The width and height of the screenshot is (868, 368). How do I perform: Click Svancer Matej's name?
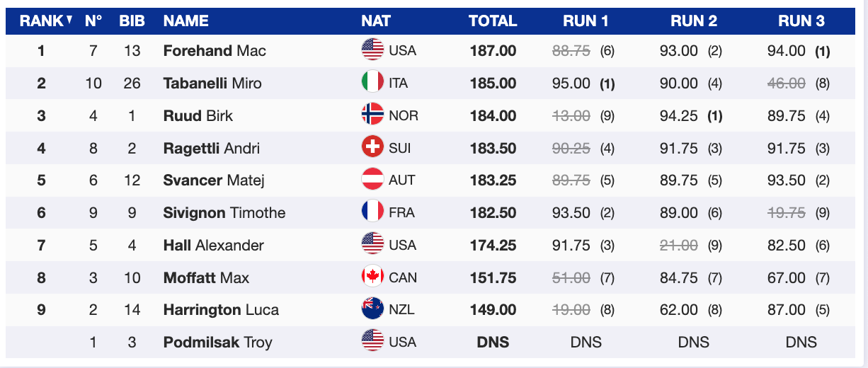pos(214,180)
